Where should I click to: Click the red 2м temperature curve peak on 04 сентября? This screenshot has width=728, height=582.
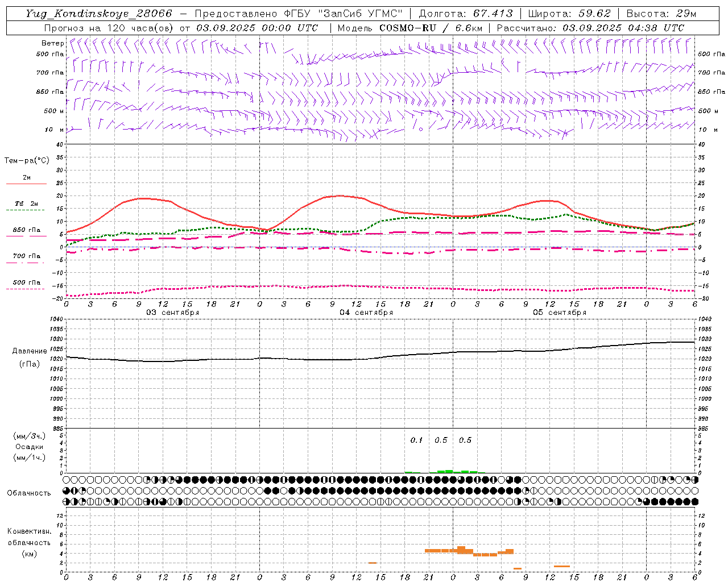click(x=340, y=196)
